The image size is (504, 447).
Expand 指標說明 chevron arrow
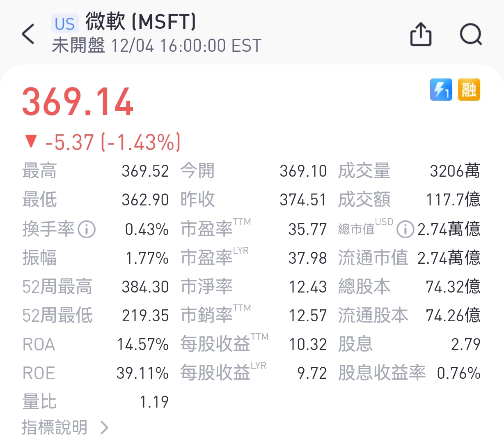105,428
